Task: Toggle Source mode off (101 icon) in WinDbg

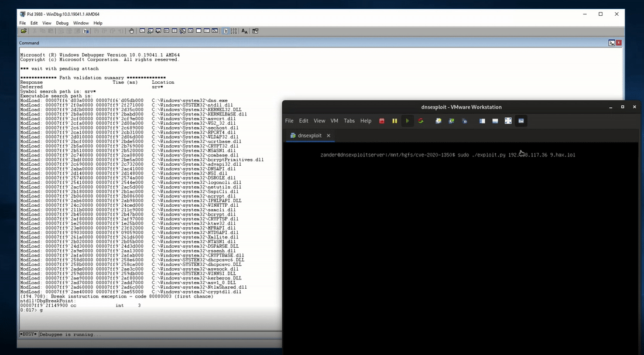Action: point(233,31)
